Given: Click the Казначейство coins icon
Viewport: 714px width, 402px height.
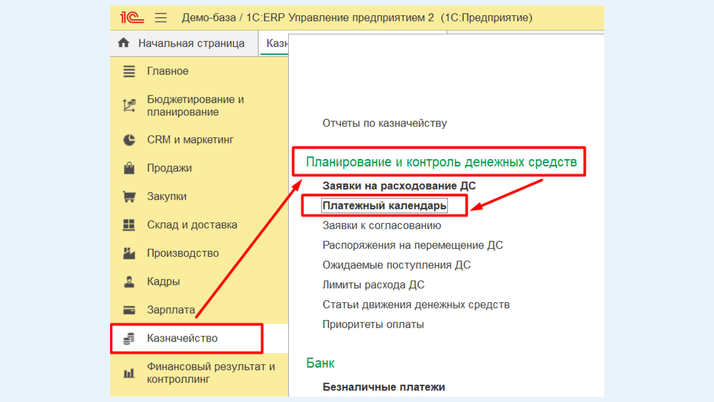Looking at the screenshot, I should point(129,338).
